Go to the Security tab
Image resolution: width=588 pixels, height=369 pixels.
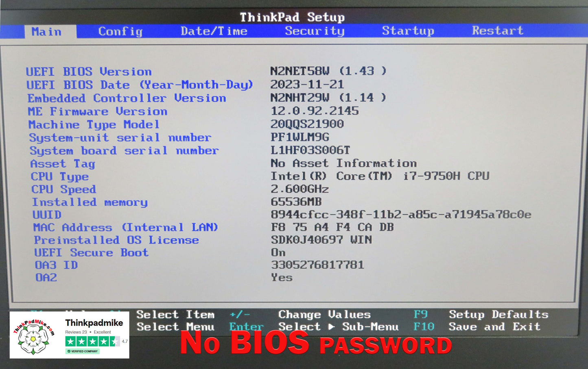click(x=315, y=31)
